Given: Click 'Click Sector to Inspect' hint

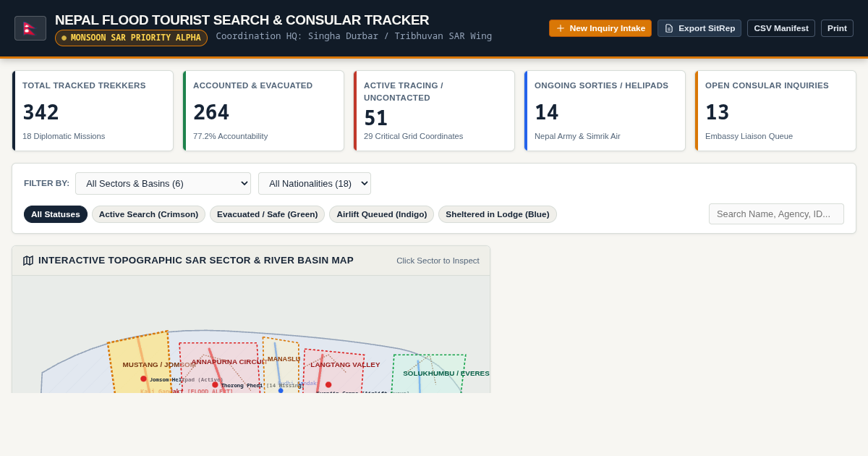Looking at the screenshot, I should click(x=438, y=261).
